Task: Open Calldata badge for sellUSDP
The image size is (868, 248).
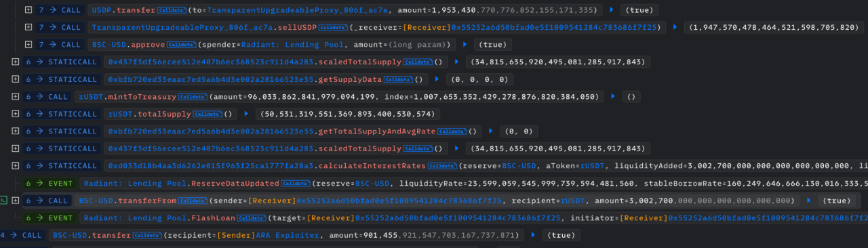Action: pos(334,28)
